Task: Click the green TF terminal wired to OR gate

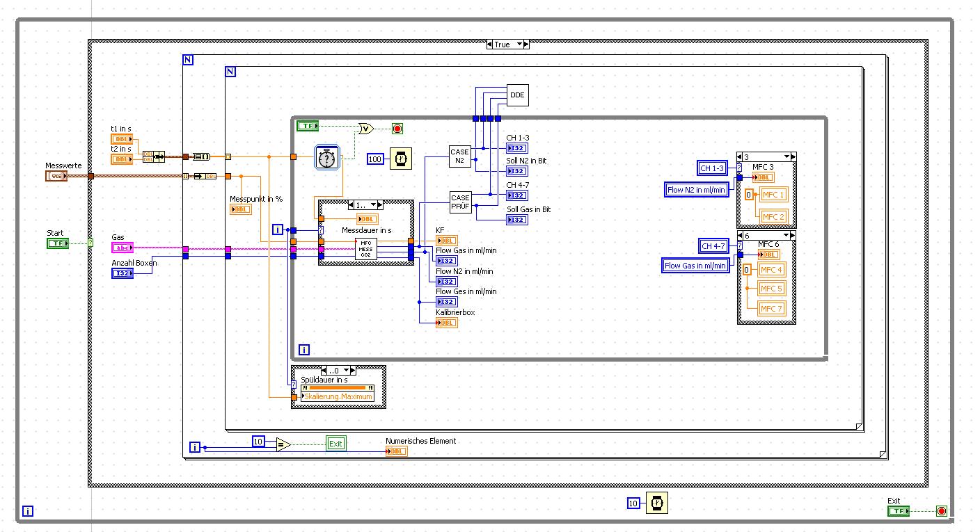Action: point(308,126)
